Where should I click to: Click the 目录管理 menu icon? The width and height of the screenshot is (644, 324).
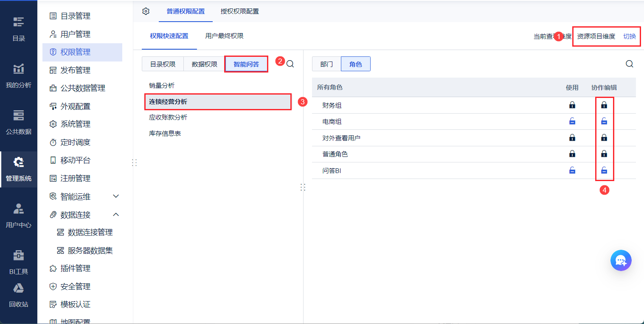pyautogui.click(x=53, y=16)
